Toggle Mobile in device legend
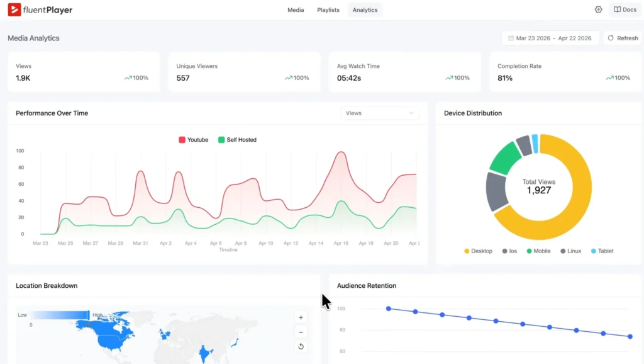 (x=538, y=251)
